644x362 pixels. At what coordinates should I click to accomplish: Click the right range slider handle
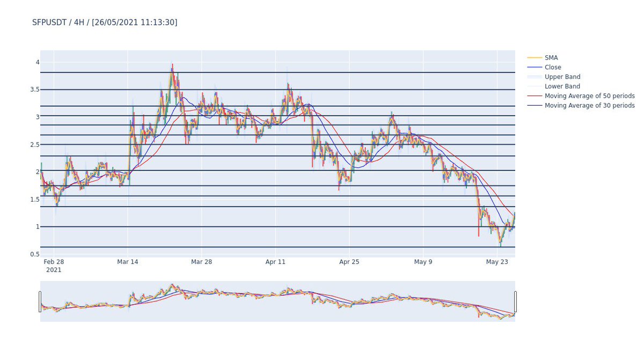[x=515, y=300]
